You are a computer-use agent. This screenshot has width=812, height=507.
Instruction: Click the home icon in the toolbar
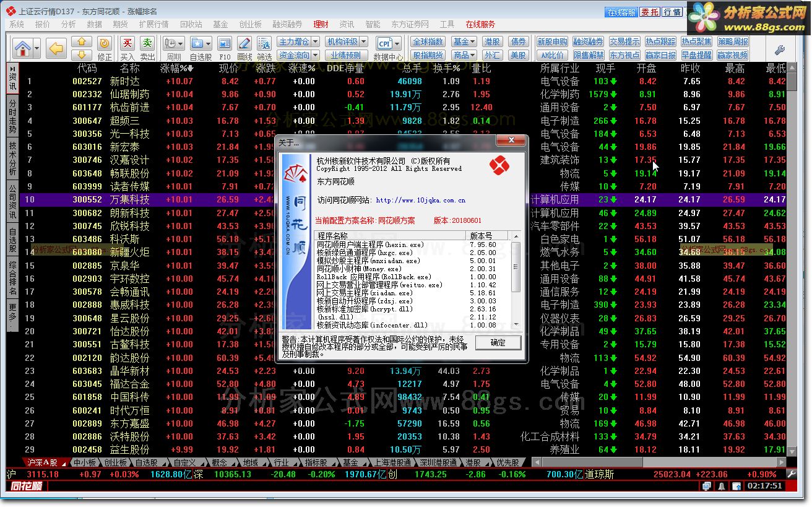point(22,48)
